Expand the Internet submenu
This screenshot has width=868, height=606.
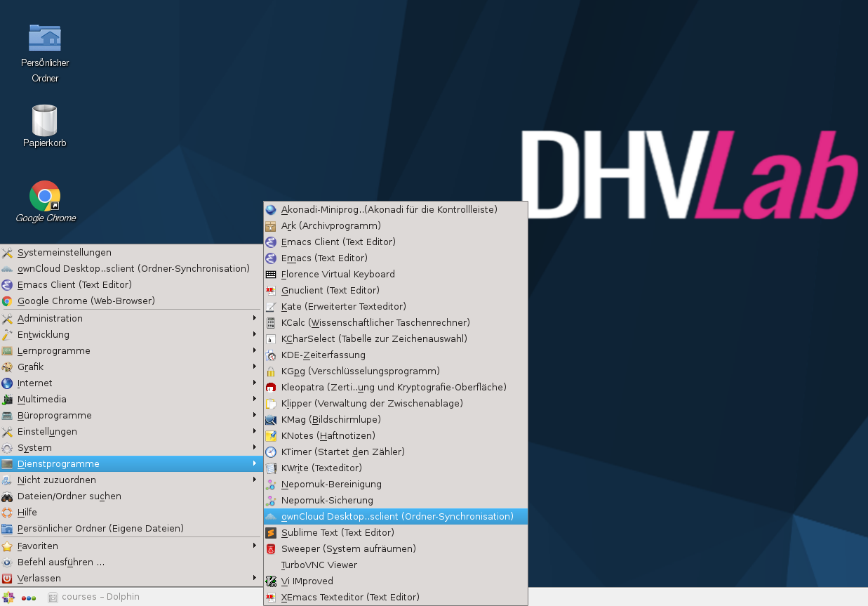pyautogui.click(x=131, y=383)
